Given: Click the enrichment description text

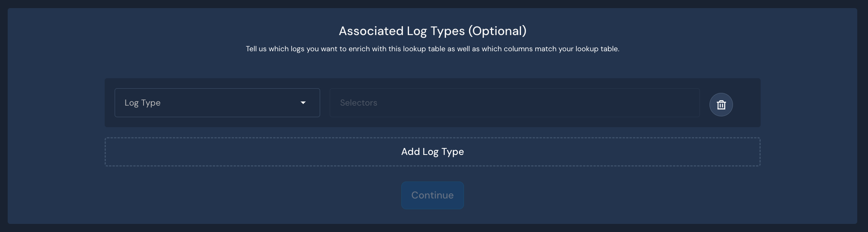Looking at the screenshot, I should tap(432, 49).
